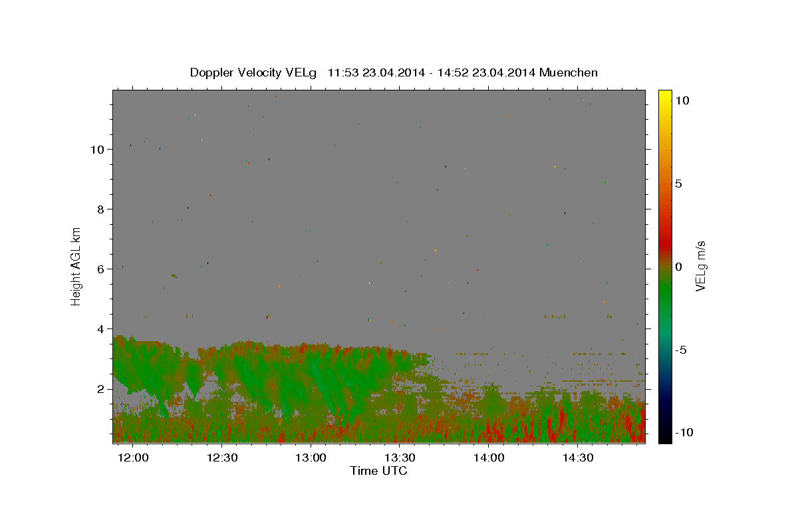Screen dimensions: 798x532
Task: Click the height axis value '10'
Action: [97, 150]
